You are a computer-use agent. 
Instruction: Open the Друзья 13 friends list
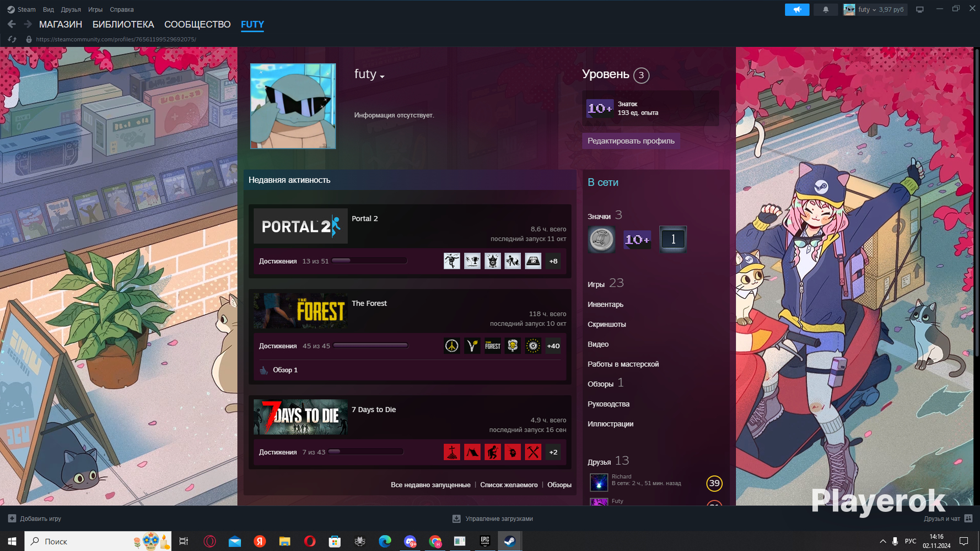point(608,461)
